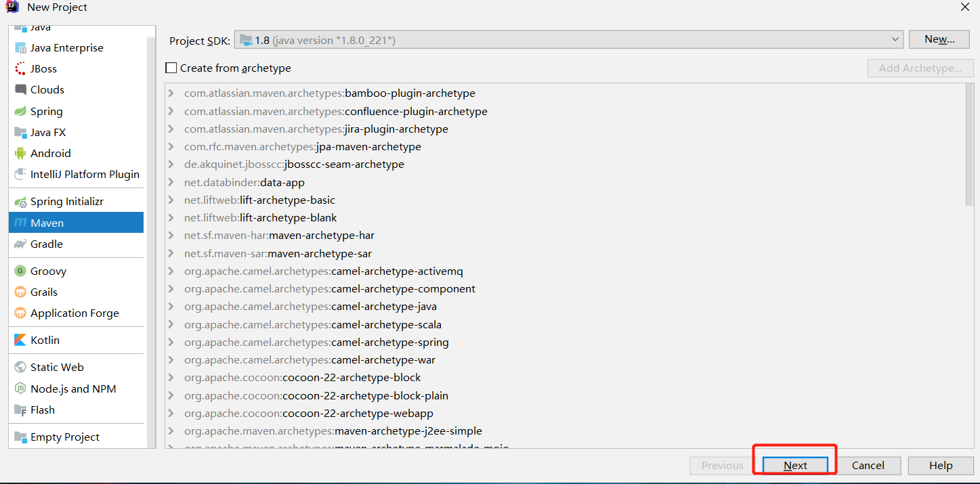
Task: Click the archetype list vertical scrollbar
Action: pyautogui.click(x=969, y=144)
